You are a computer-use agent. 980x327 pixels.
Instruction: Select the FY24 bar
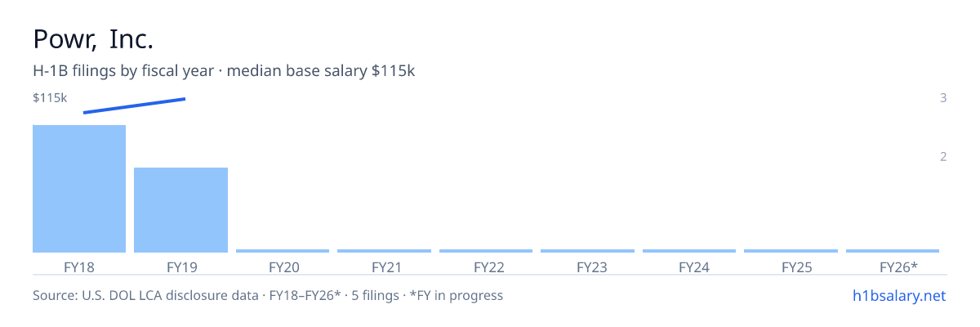[x=689, y=251]
